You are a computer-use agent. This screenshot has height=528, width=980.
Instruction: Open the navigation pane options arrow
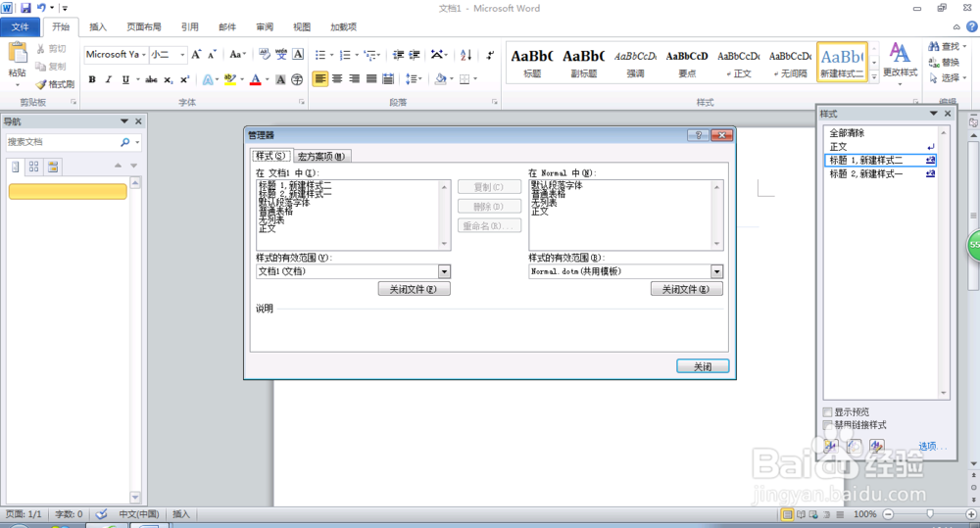click(x=124, y=121)
